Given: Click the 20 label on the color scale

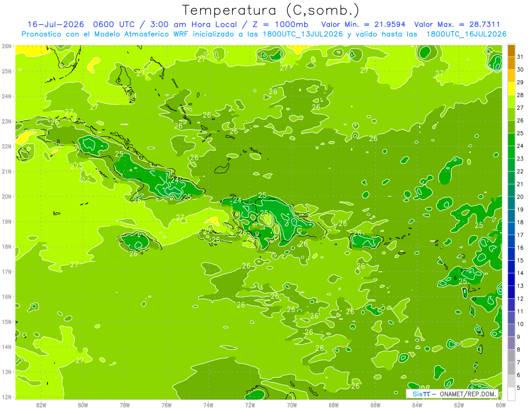Looking at the screenshot, I should click(520, 197).
